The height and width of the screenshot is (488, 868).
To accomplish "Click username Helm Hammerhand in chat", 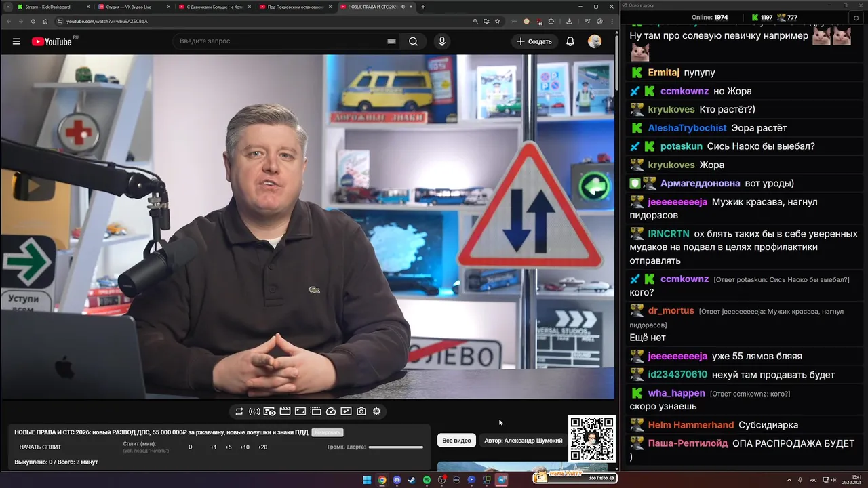I will pos(691,425).
